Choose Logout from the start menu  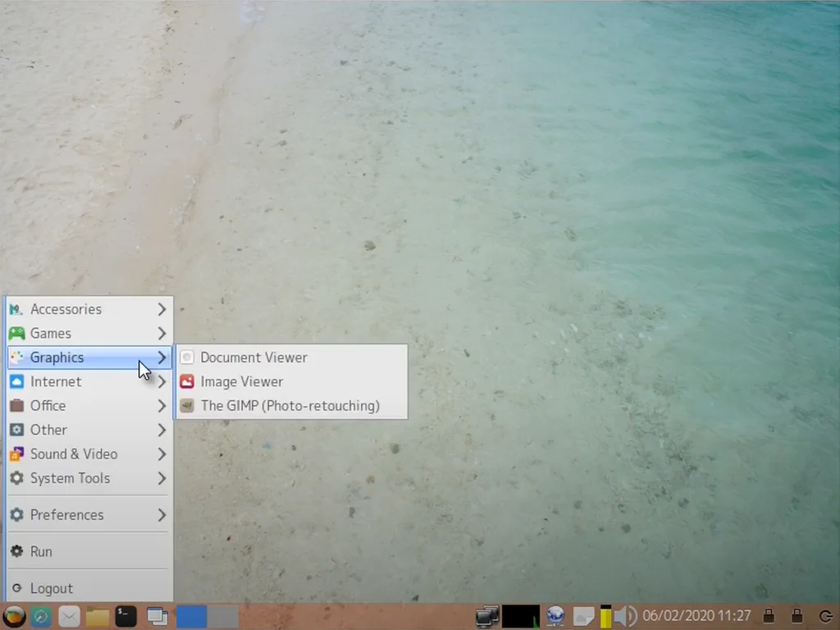point(51,588)
